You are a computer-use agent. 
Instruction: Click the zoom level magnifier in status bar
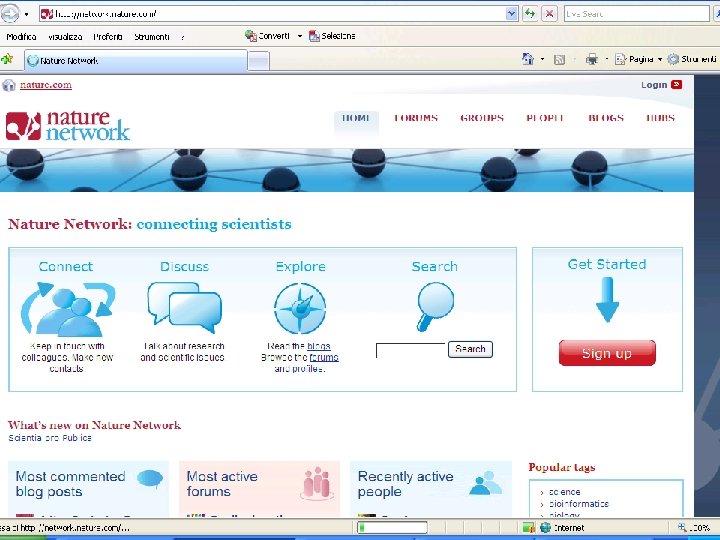(x=682, y=528)
